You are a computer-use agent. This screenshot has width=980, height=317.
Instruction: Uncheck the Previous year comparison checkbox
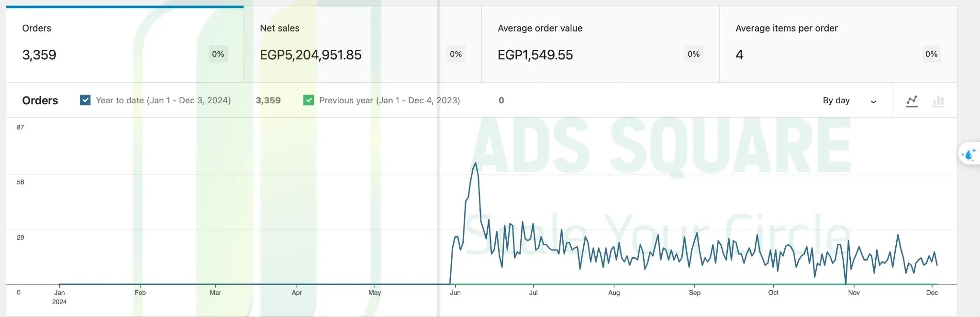point(309,100)
